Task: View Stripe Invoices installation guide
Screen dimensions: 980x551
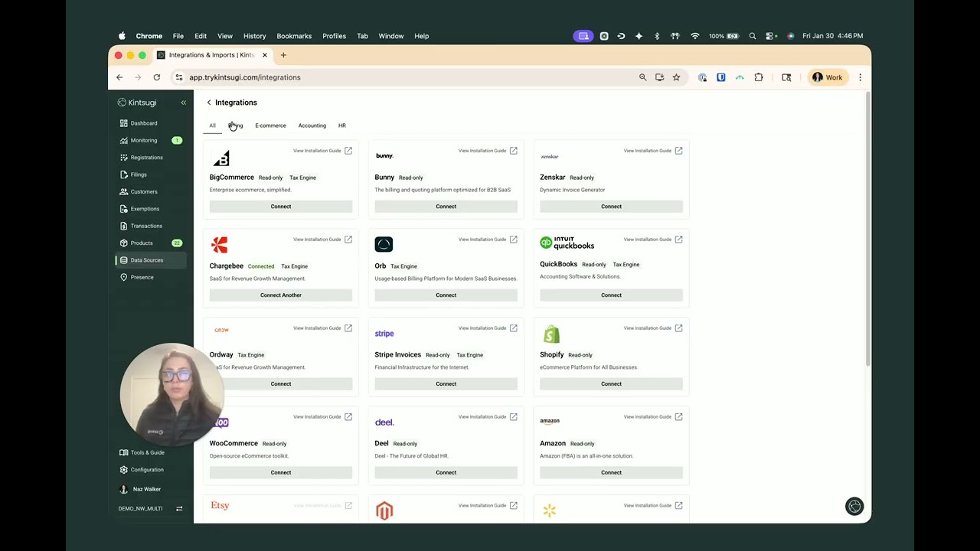Action: point(488,328)
